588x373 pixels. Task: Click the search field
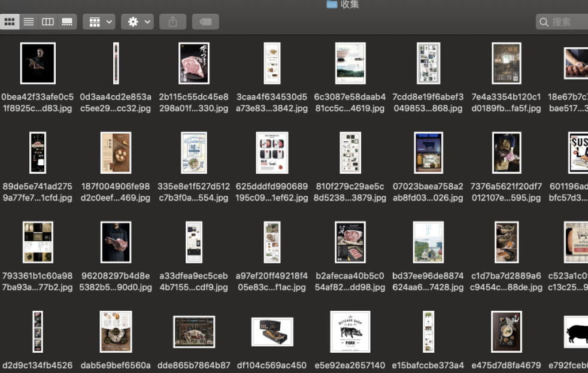(562, 22)
